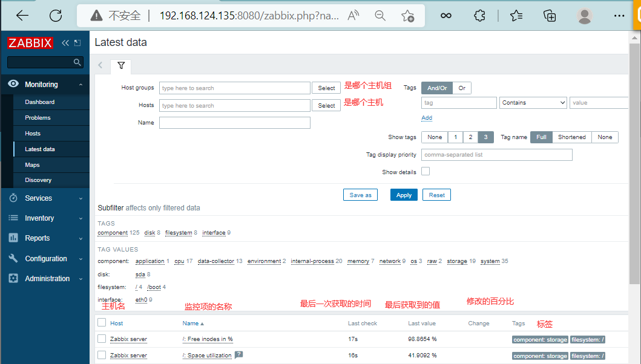Check the first Zabbix server row checkbox

(102, 339)
